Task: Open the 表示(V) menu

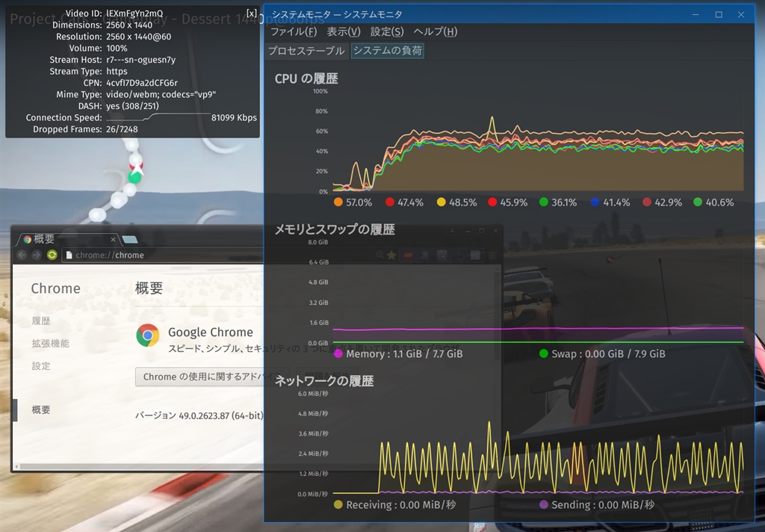Action: (x=344, y=31)
